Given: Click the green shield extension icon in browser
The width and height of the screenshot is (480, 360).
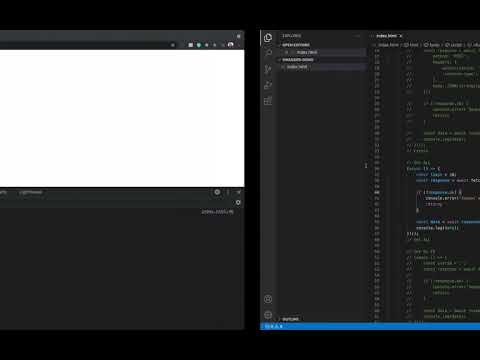Looking at the screenshot, I should coord(199,45).
